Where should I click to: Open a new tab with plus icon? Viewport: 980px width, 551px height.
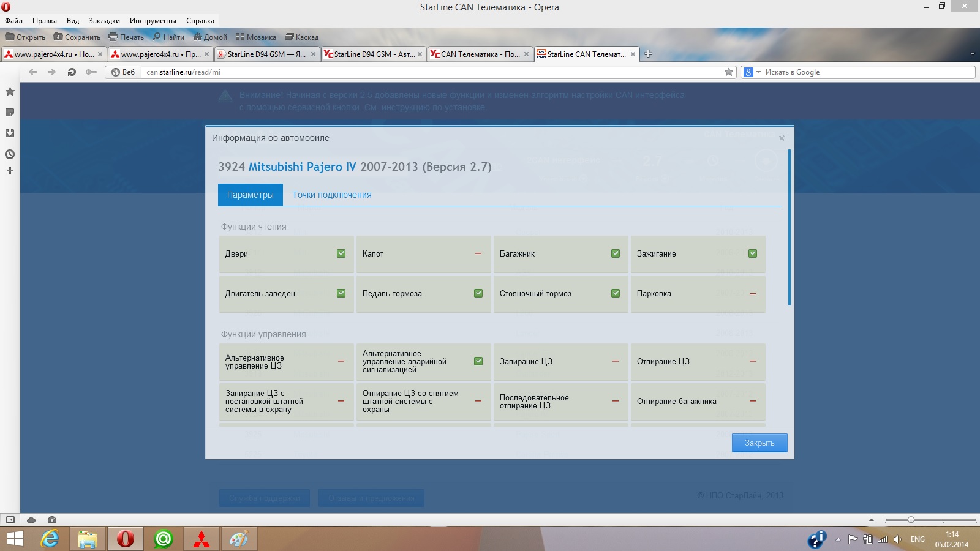pyautogui.click(x=648, y=54)
